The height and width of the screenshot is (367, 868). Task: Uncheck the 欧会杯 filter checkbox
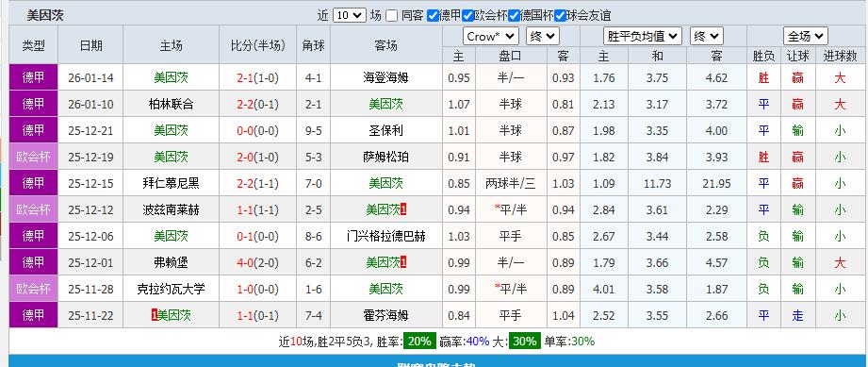point(468,15)
